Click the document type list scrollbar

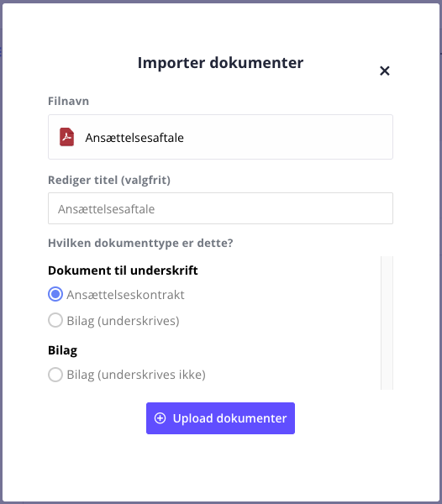pyautogui.click(x=387, y=323)
